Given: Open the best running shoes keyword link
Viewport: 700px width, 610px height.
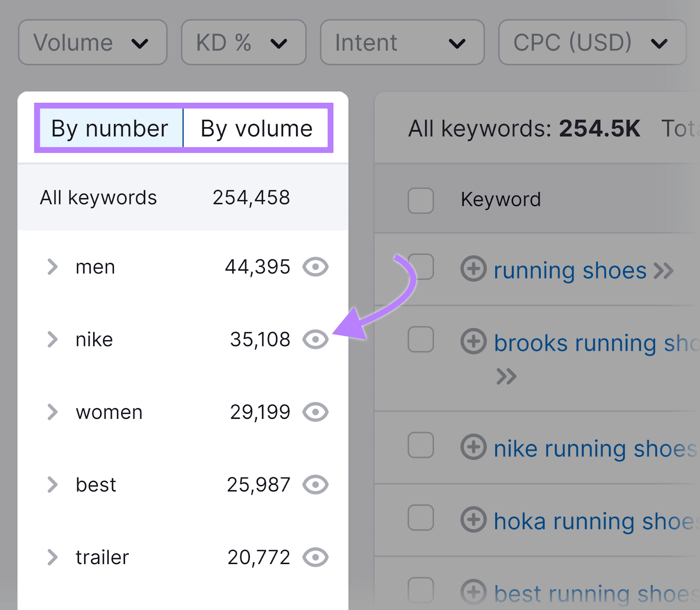Looking at the screenshot, I should click(597, 594).
